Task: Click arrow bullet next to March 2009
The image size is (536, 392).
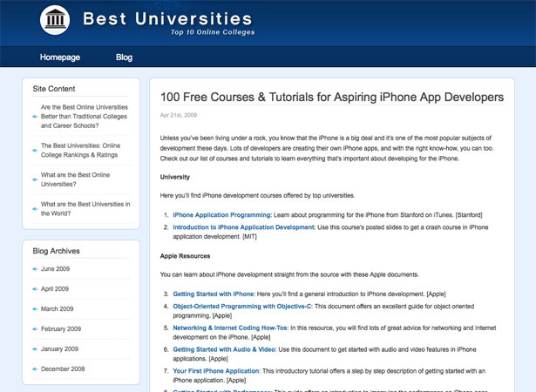Action: [35, 309]
